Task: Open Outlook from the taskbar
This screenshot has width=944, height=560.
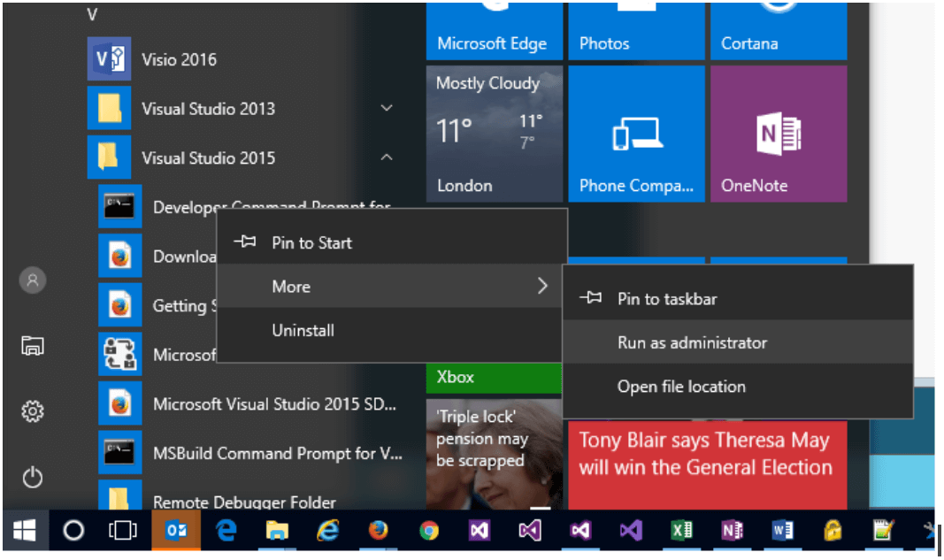Action: tap(175, 530)
